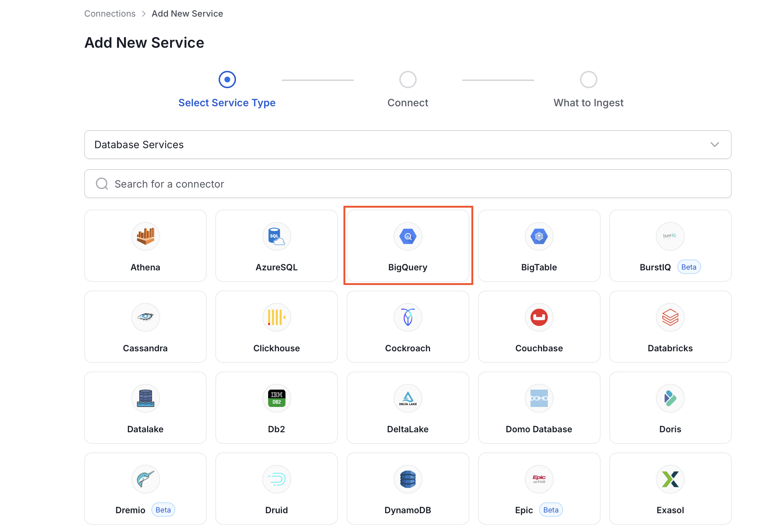Click the Druid card label
782x532 pixels.
[x=277, y=510]
